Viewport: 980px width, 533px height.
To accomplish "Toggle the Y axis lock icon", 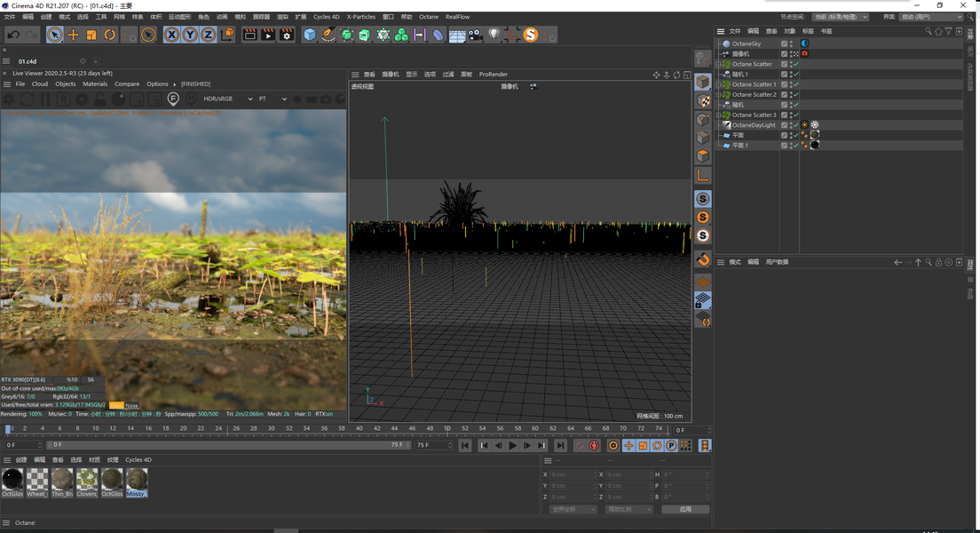I will tap(190, 35).
